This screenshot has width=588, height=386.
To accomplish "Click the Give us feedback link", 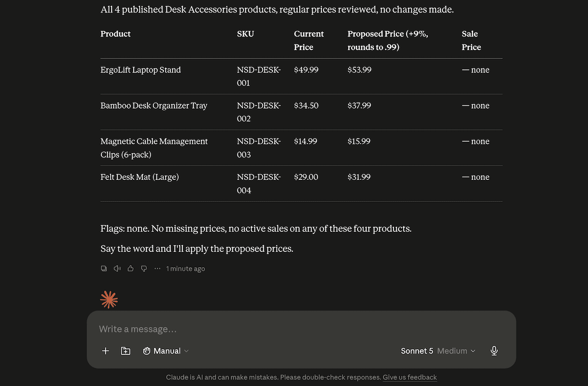I will point(410,377).
